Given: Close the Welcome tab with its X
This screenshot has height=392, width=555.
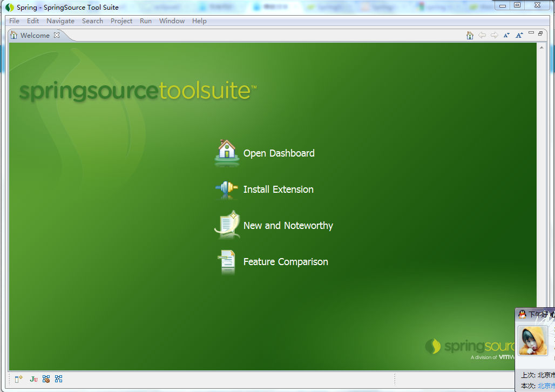Looking at the screenshot, I should coord(57,35).
